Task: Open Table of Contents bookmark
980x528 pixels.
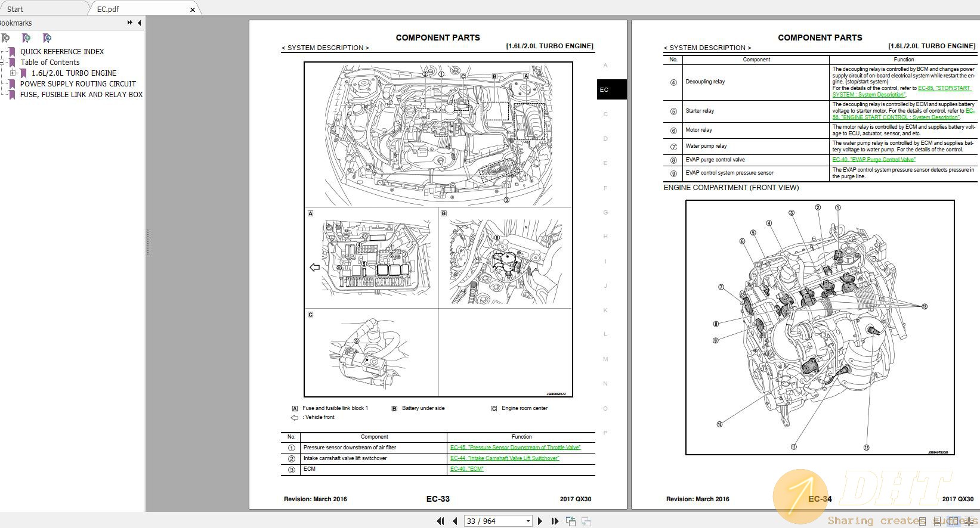Action: (x=50, y=62)
